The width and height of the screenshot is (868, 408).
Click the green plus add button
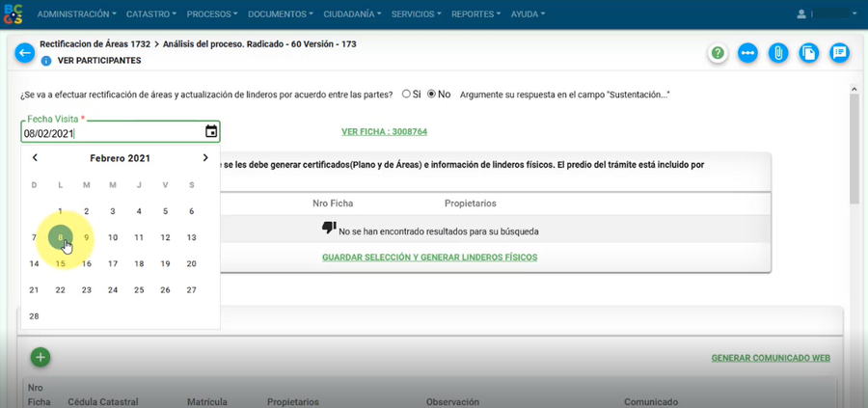click(x=41, y=357)
